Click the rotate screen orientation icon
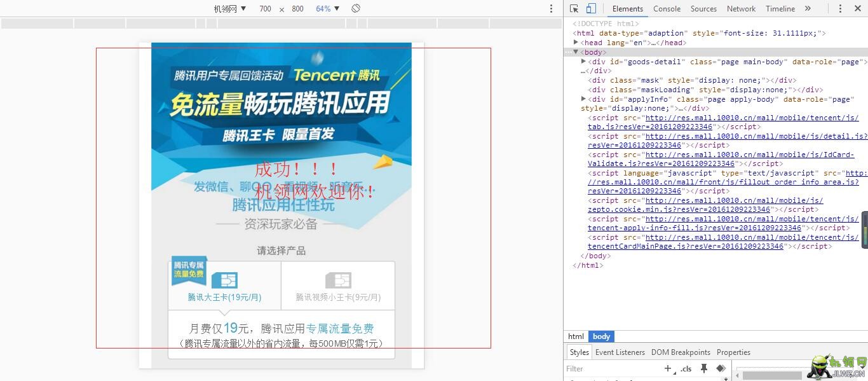 click(x=356, y=9)
